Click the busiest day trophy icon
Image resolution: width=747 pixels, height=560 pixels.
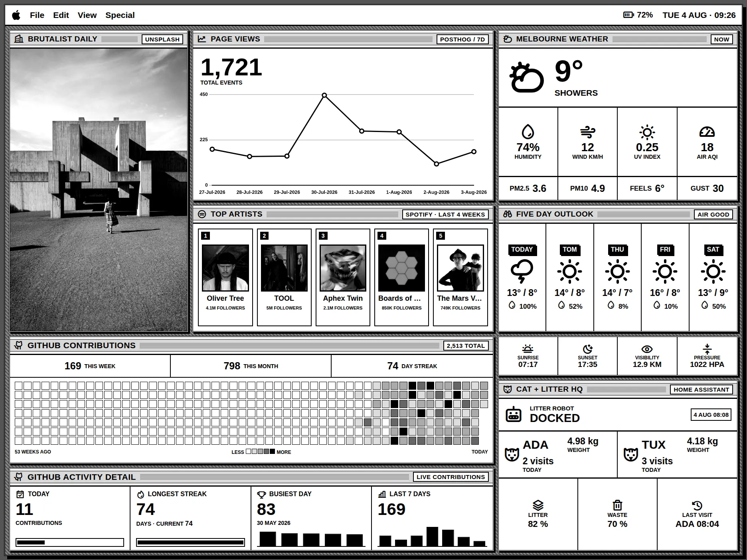click(x=261, y=495)
